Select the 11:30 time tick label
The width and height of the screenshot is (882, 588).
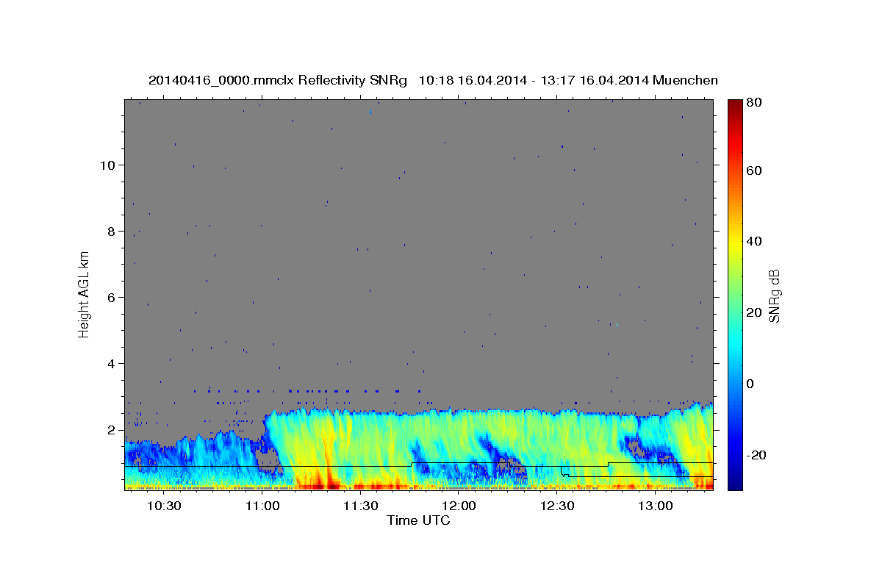(360, 506)
